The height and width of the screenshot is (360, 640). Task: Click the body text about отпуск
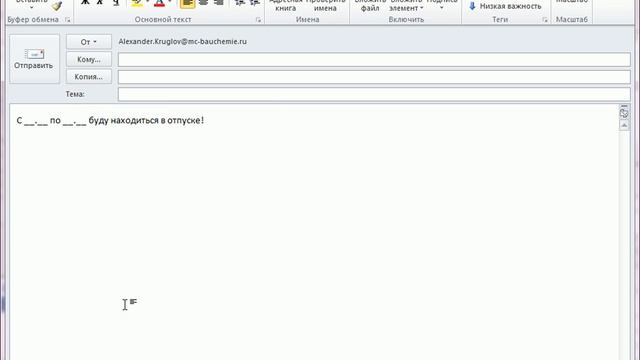[110, 120]
